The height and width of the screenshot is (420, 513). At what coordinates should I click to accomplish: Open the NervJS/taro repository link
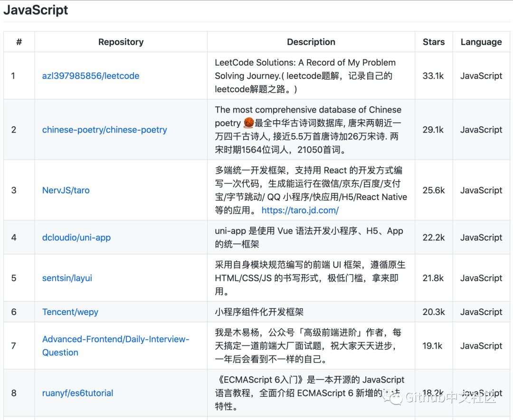tap(66, 191)
